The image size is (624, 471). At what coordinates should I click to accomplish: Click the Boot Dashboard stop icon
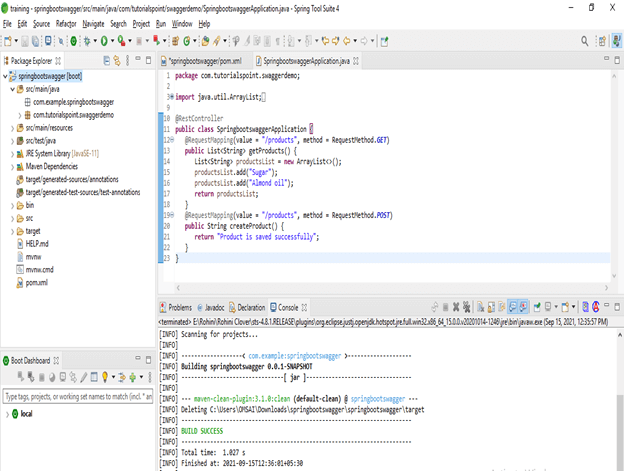tap(43, 377)
